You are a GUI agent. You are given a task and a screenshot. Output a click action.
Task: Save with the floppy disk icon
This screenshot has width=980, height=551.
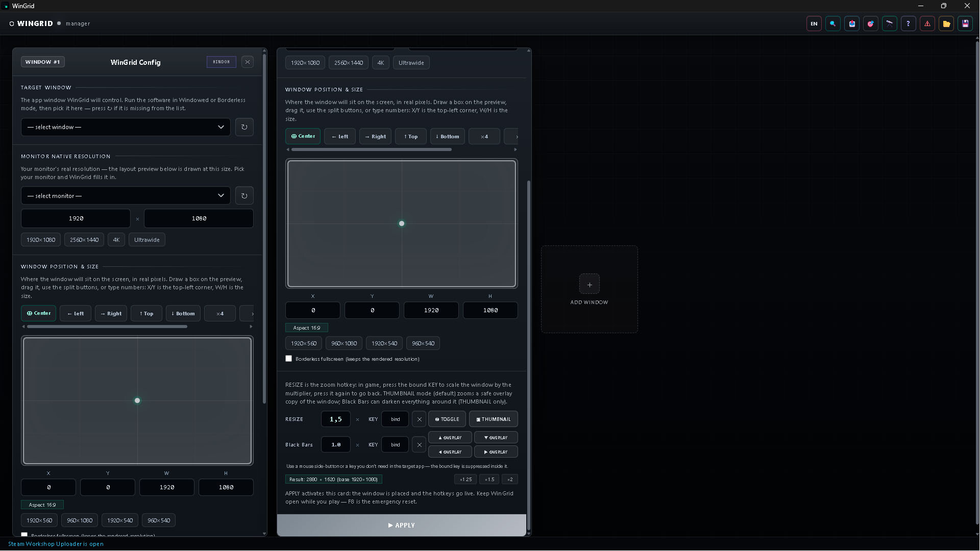[x=965, y=23]
